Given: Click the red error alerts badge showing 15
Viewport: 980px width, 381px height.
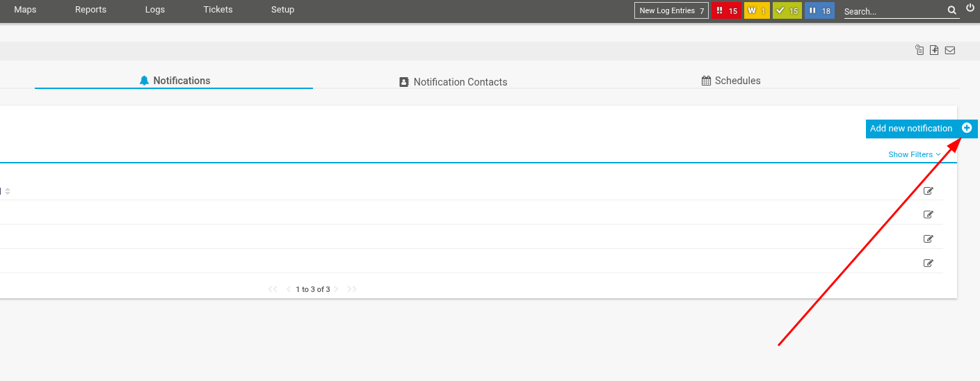Looking at the screenshot, I should click(x=727, y=10).
